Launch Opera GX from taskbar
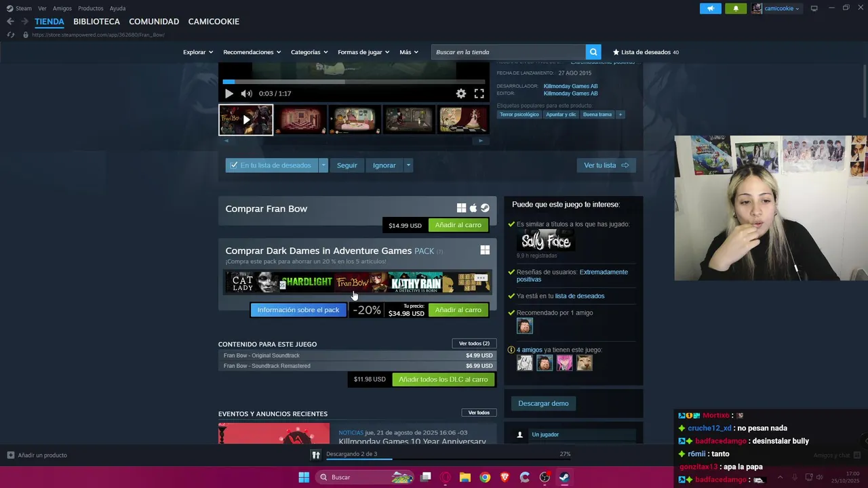Viewport: 868px width, 488px height. tap(446, 477)
